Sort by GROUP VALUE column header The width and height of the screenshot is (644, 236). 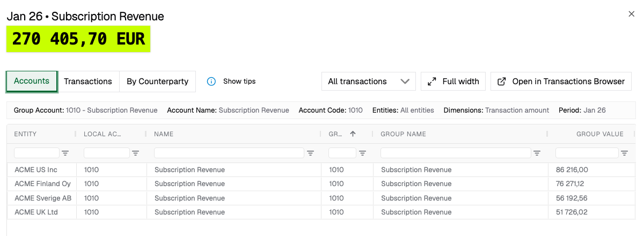point(600,134)
